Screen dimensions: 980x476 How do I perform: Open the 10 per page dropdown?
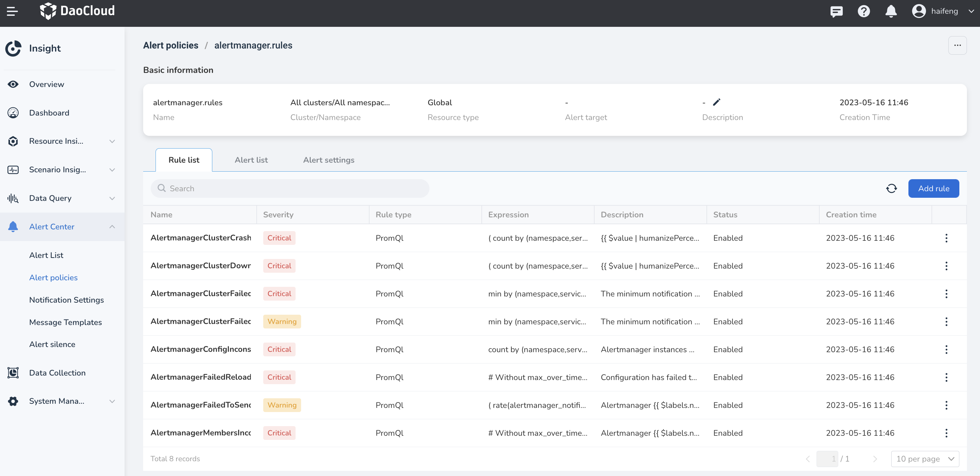[x=925, y=459]
